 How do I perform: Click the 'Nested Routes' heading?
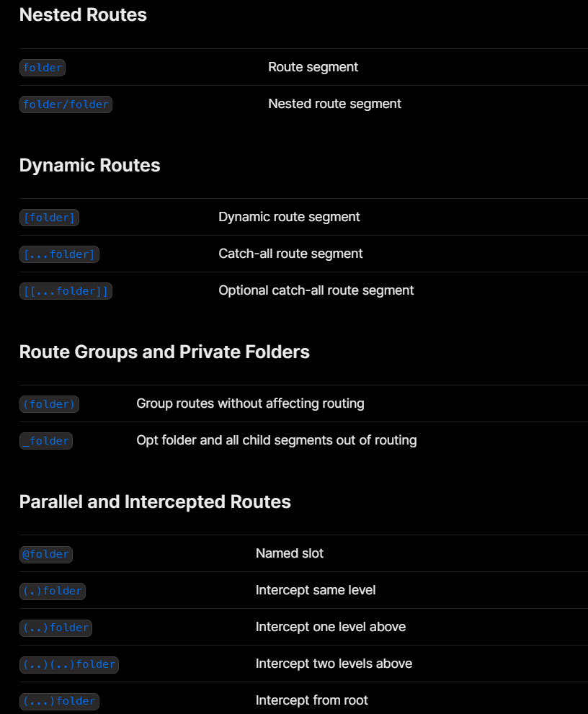pos(83,15)
